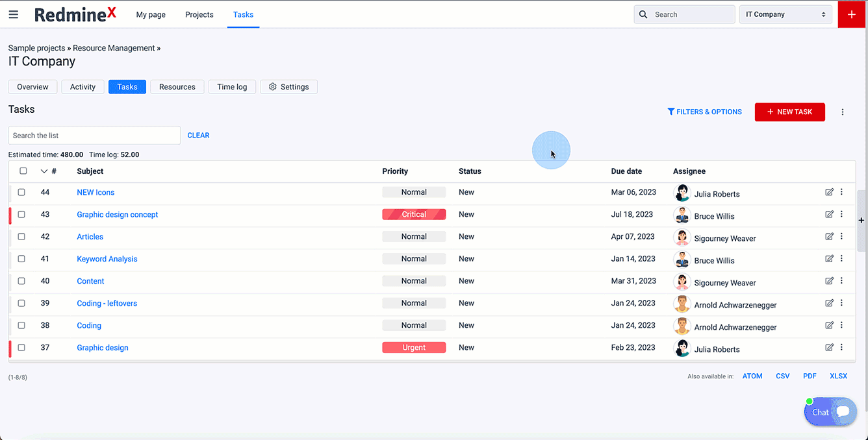Open the hamburger menu icon
The image size is (868, 440).
pos(14,14)
